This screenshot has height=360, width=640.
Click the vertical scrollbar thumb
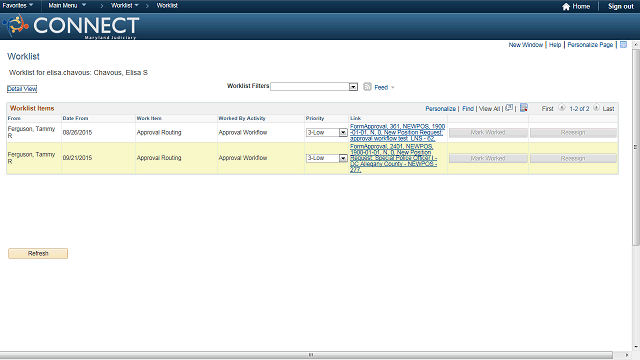click(636, 147)
